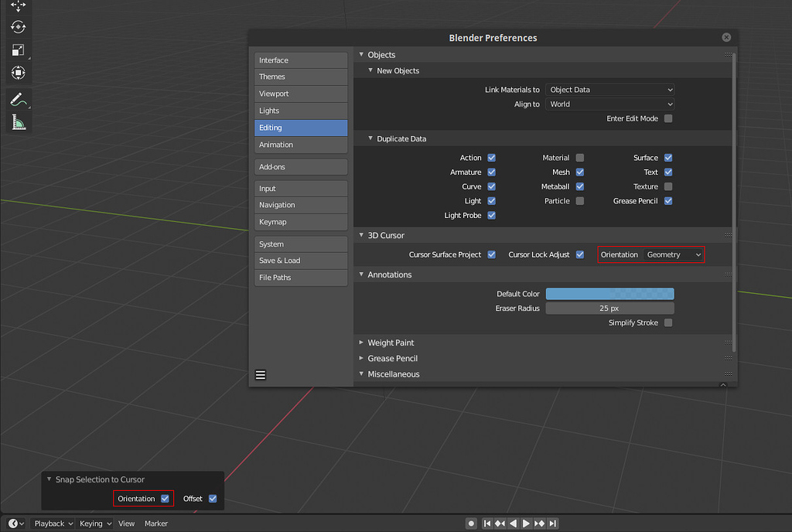
Task: Activate the Annotate pencil tool
Action: coord(18,100)
